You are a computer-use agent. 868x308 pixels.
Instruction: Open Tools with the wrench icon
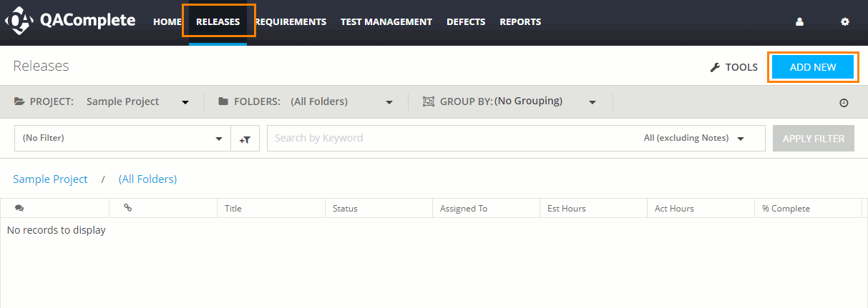733,67
